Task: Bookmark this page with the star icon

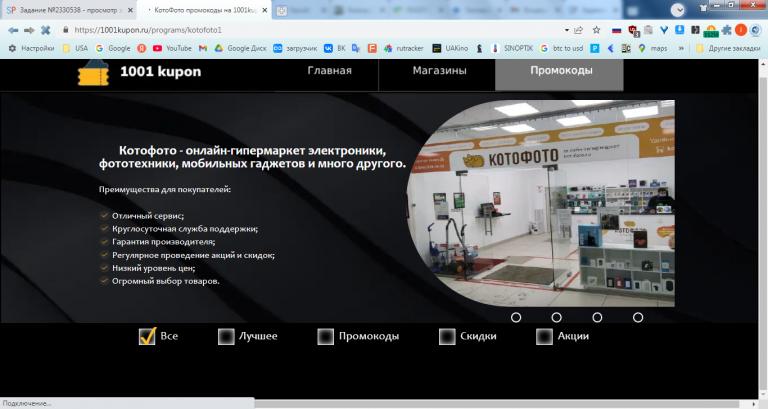Action: pos(597,30)
